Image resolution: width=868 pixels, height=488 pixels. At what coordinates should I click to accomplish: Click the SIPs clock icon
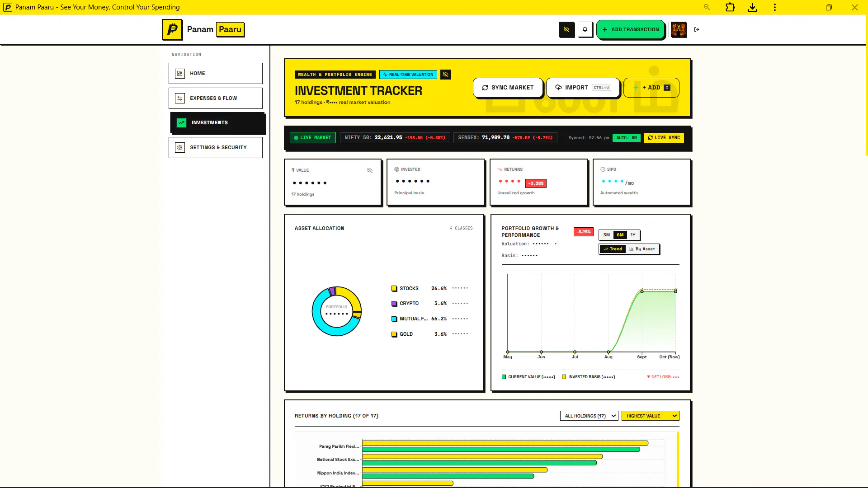[603, 169]
